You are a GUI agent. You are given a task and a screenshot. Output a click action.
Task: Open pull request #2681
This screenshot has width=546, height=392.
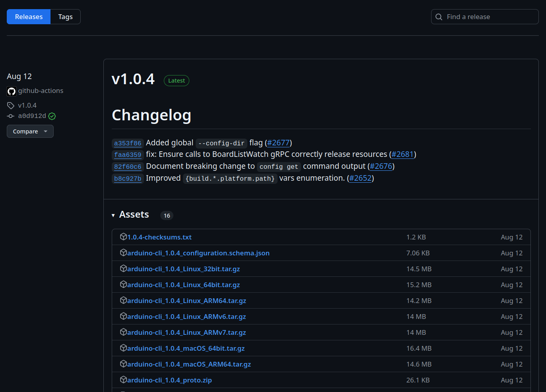click(403, 154)
